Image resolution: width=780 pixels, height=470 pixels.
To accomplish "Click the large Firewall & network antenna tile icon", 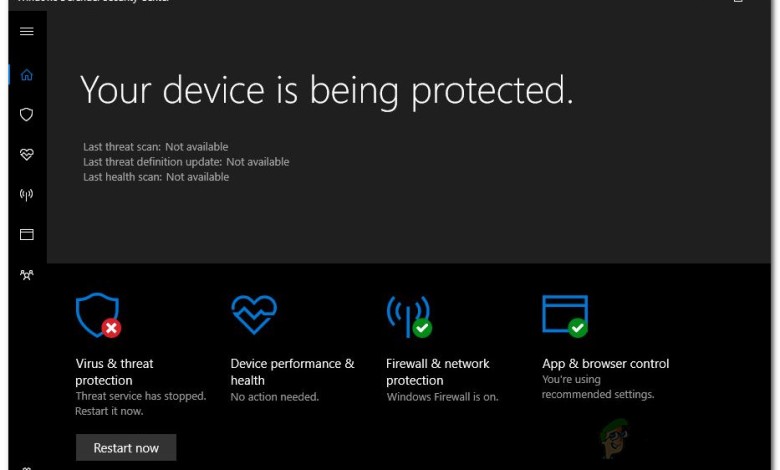I will [x=405, y=314].
